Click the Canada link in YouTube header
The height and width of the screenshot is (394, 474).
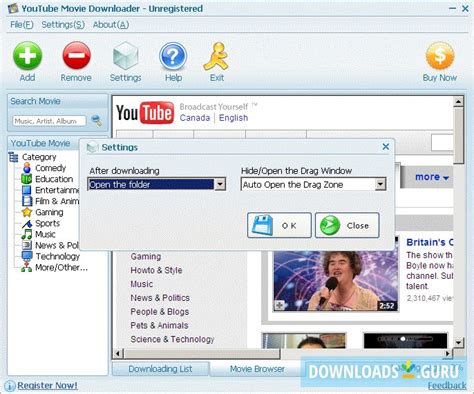(195, 118)
